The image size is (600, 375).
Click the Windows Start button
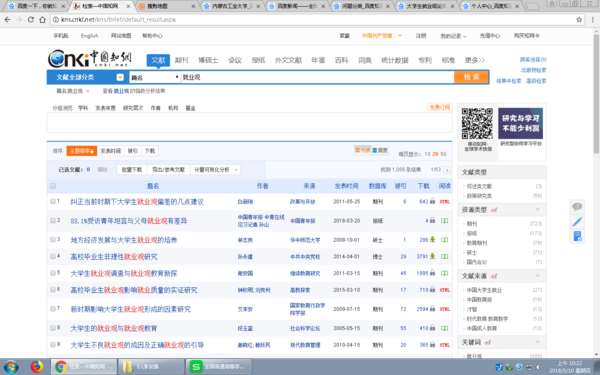(x=10, y=367)
